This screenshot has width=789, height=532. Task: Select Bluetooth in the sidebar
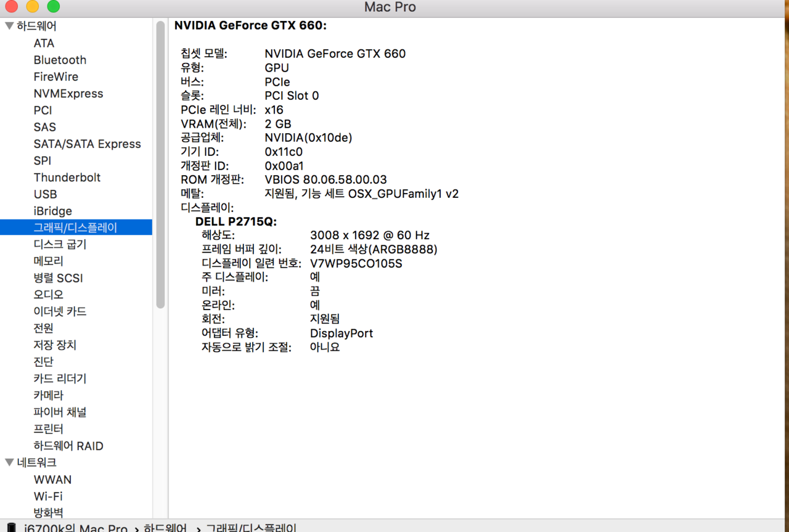pyautogui.click(x=60, y=60)
